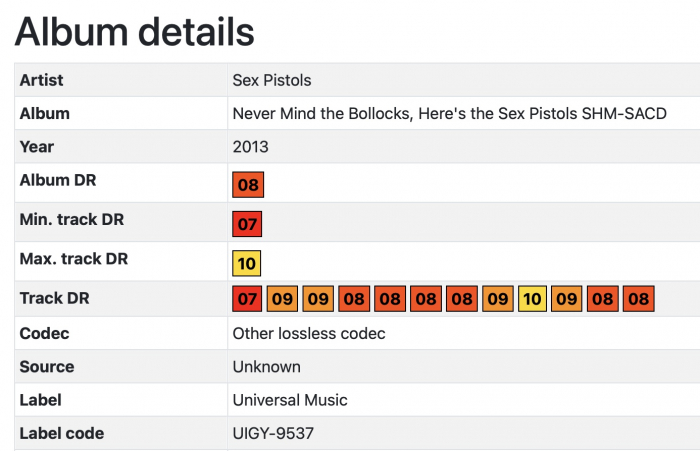Screen dimensions: 700x451
Task: Click the "Universal Music" label value
Action: click(290, 400)
